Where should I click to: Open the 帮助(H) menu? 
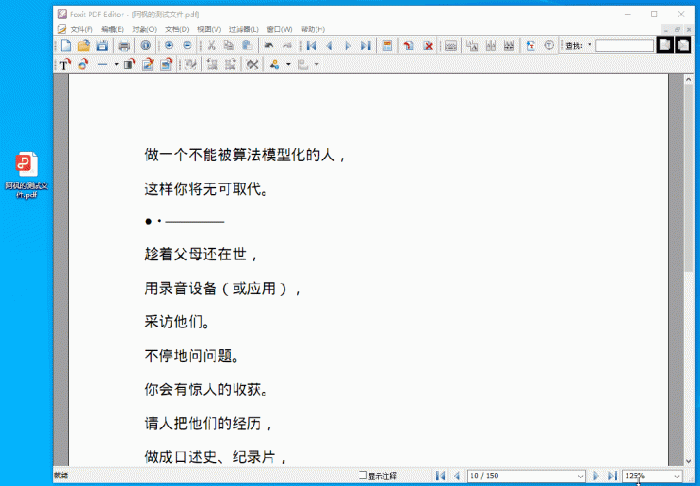(313, 29)
